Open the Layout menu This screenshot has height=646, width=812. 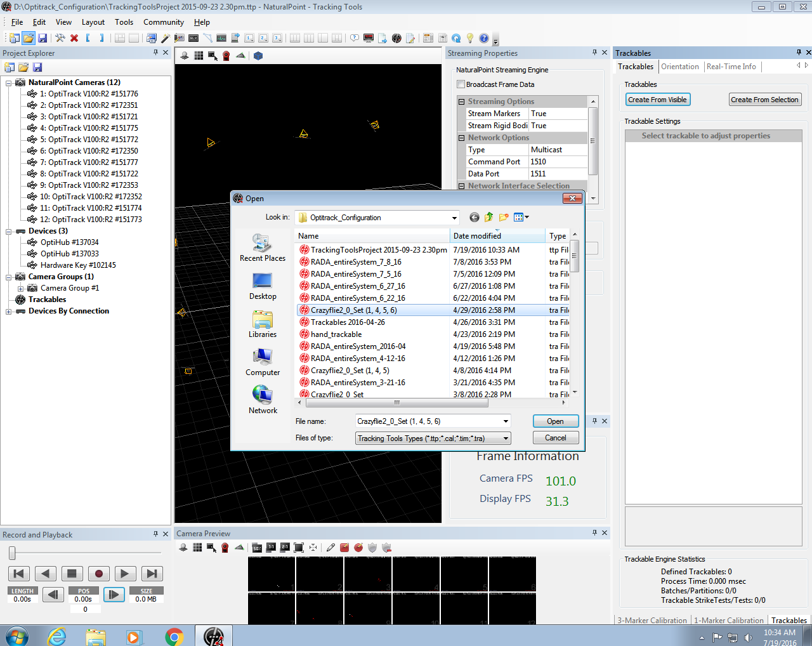[93, 22]
